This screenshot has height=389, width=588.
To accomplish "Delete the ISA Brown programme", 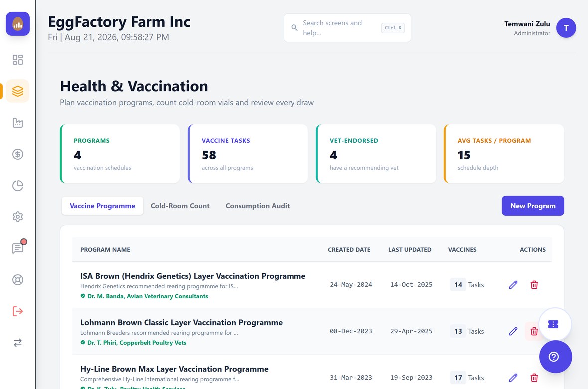I will 534,285.
